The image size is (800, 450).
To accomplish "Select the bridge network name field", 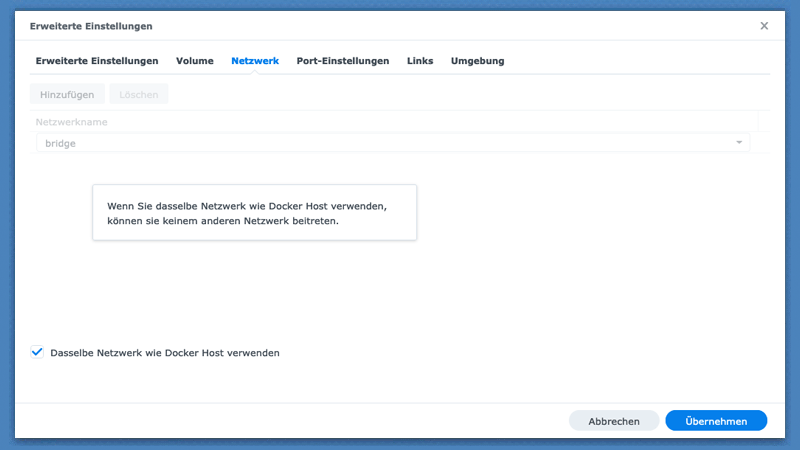I will point(380,143).
